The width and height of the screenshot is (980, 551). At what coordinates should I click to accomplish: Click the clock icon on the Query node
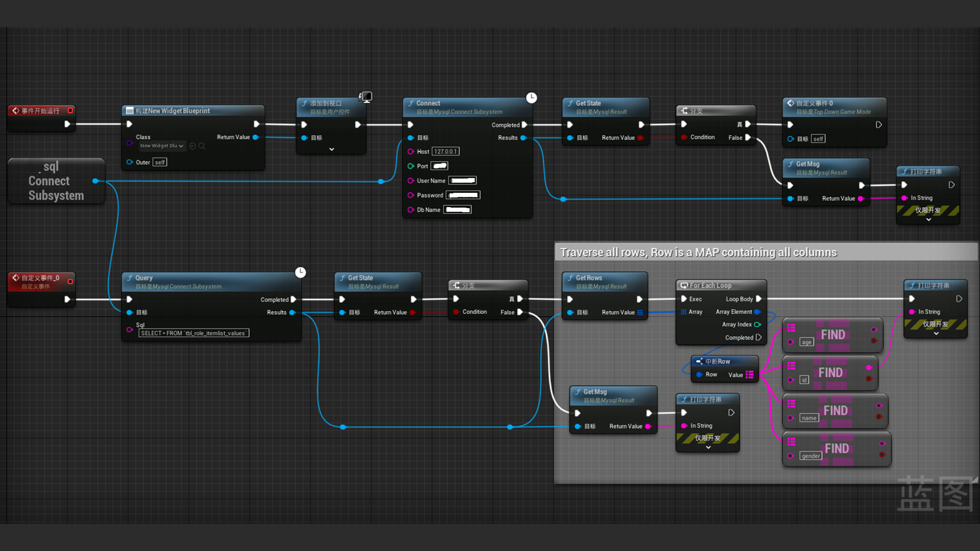tap(301, 272)
